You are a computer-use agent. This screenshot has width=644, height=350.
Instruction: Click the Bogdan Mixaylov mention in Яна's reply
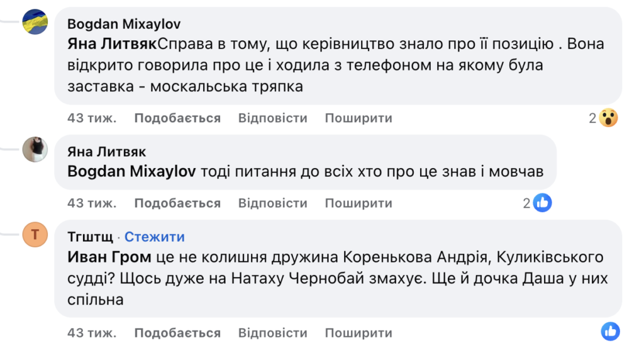[131, 171]
